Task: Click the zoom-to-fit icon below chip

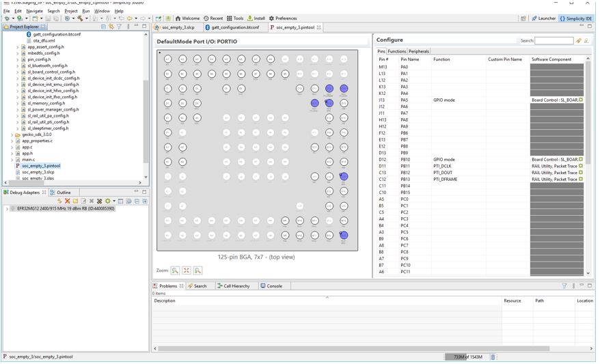Action: (187, 270)
